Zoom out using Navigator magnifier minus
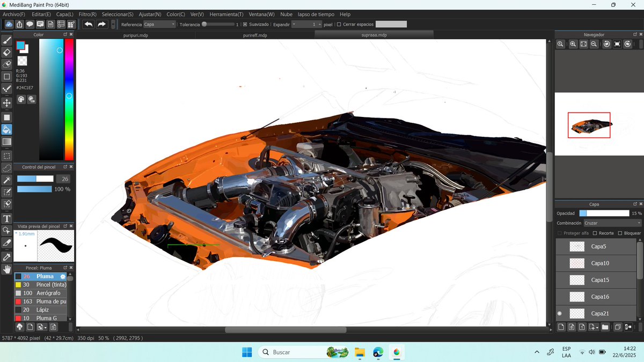 (x=594, y=44)
